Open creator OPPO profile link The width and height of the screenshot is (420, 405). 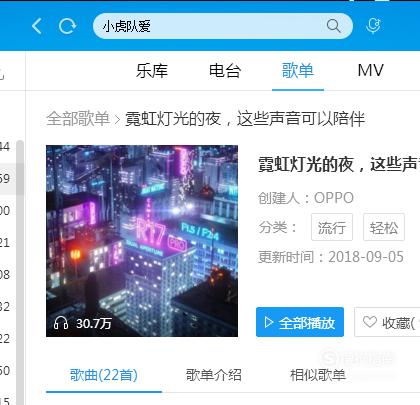click(x=334, y=198)
